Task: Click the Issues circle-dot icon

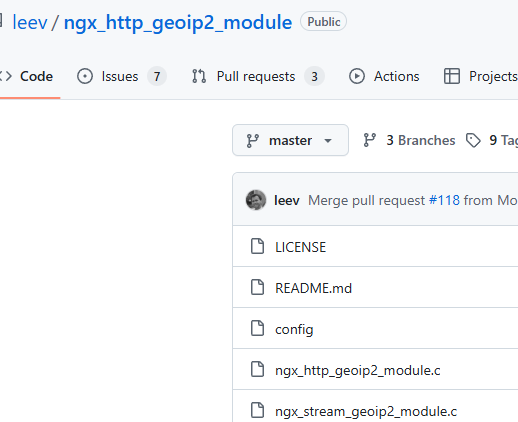Action: (x=85, y=76)
